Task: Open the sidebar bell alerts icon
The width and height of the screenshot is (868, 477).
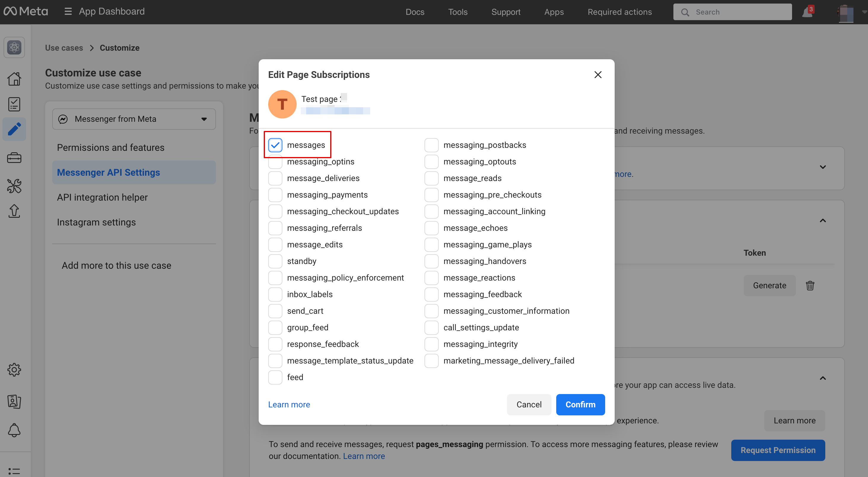Action: pyautogui.click(x=14, y=430)
